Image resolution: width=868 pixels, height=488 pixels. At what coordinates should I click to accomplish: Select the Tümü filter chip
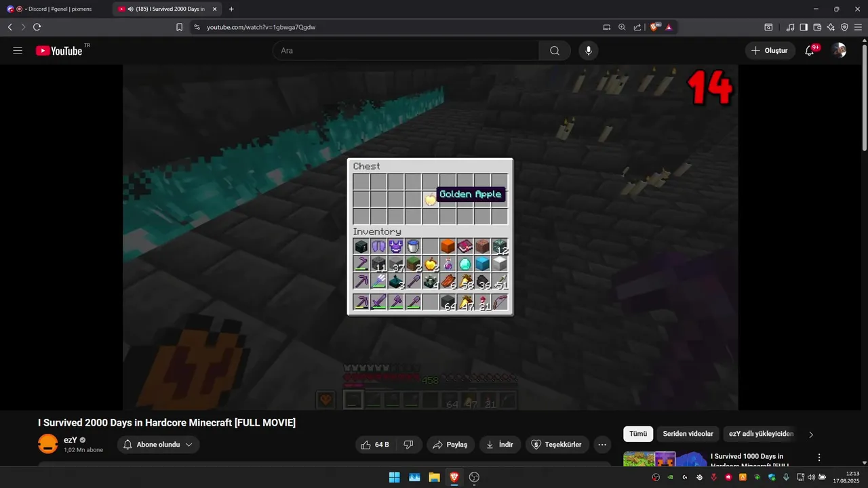pyautogui.click(x=638, y=434)
